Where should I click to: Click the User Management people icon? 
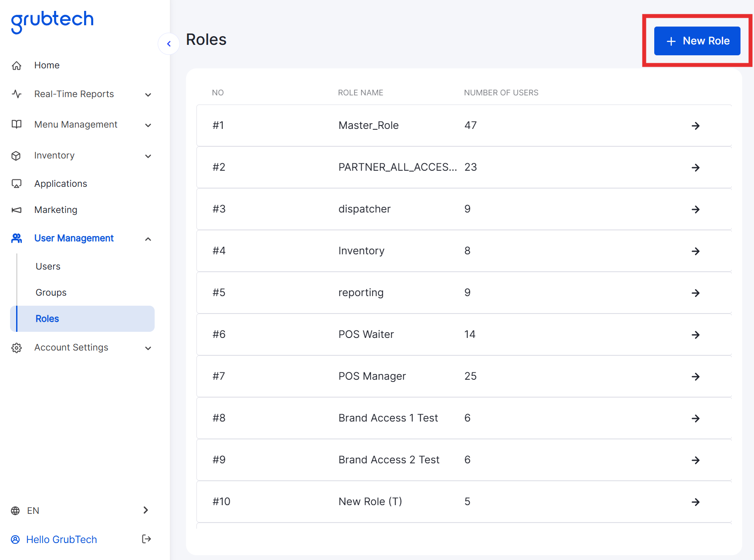tap(17, 238)
